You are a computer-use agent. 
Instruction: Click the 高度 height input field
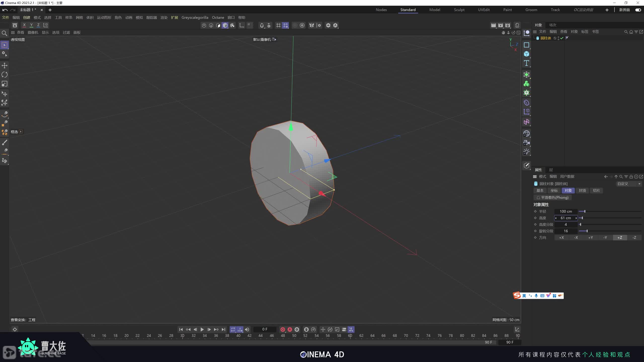[x=566, y=218]
